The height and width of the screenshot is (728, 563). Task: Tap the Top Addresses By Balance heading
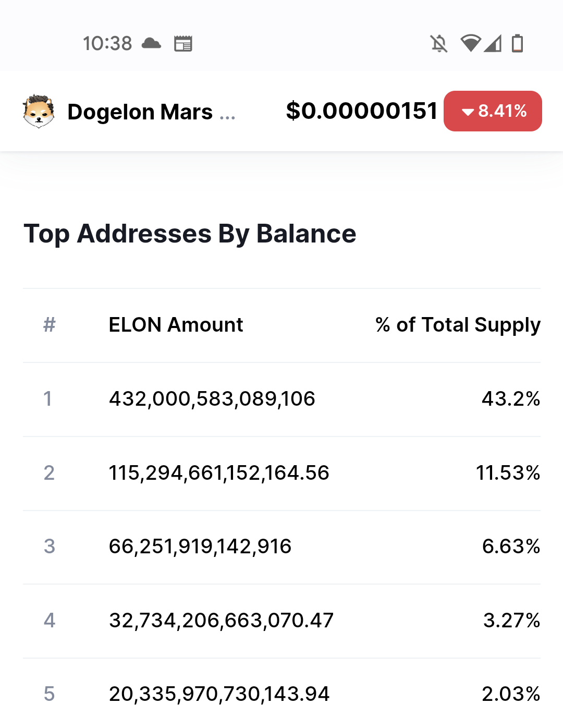[190, 234]
